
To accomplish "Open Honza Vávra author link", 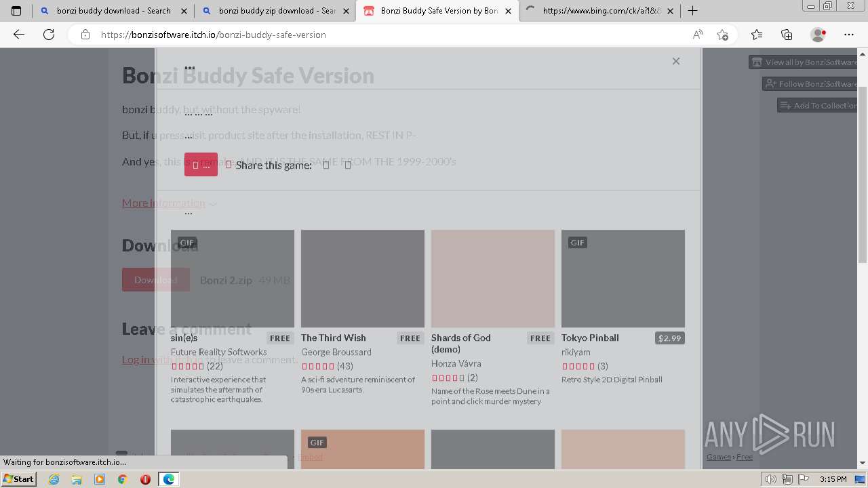I will (456, 363).
